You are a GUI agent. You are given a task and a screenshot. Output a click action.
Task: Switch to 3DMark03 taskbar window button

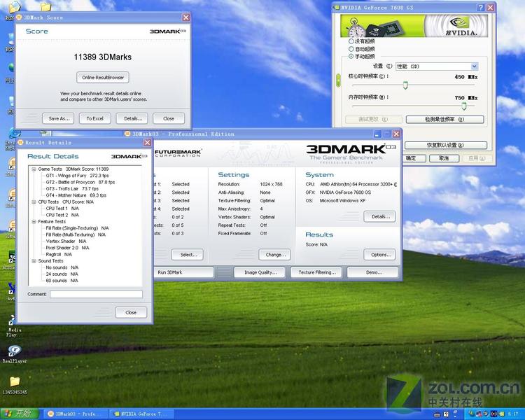pyautogui.click(x=76, y=414)
